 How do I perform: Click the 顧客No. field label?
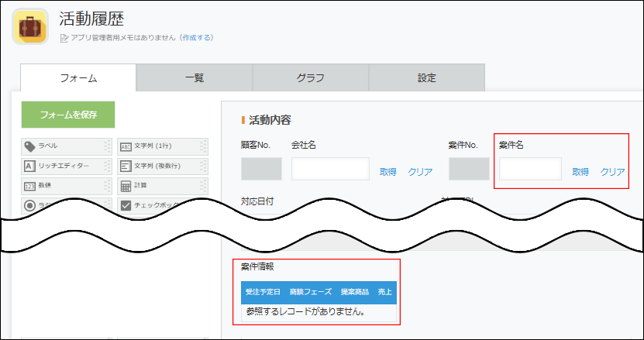[x=256, y=145]
